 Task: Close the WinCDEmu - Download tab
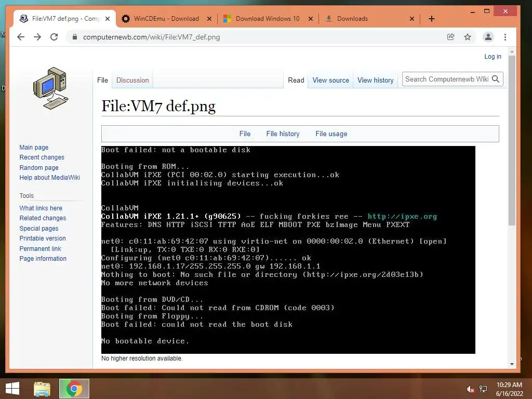(209, 19)
